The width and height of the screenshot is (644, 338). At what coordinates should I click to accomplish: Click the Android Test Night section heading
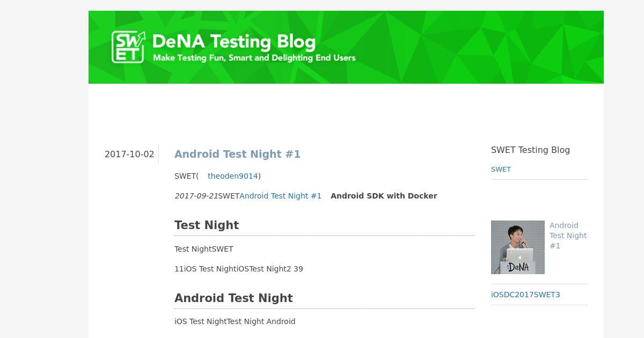(x=233, y=298)
